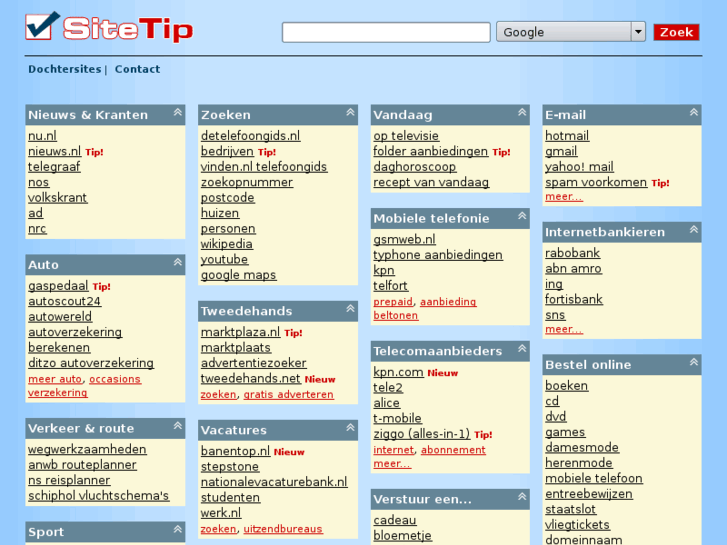The width and height of the screenshot is (727, 545).
Task: Collapse the Internetbankieren section
Action: click(x=694, y=230)
